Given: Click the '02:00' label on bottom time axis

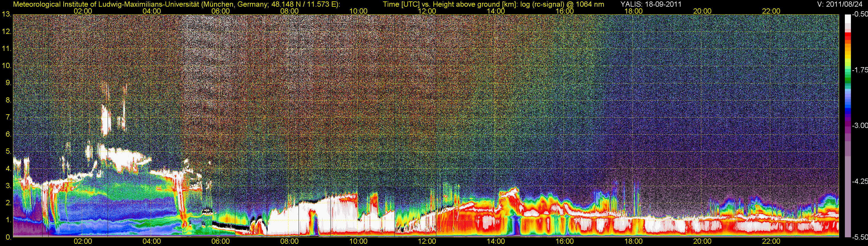Looking at the screenshot, I should pyautogui.click(x=83, y=241).
